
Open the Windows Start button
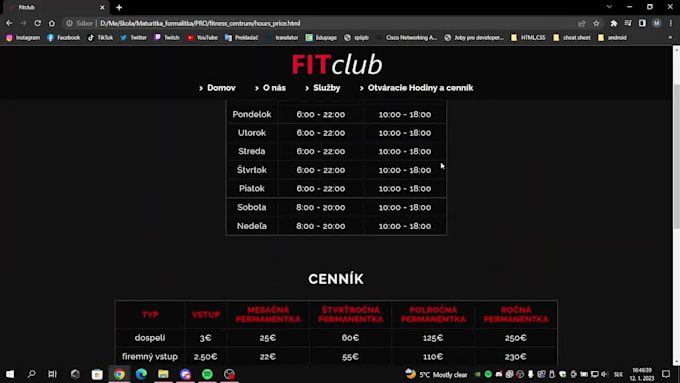point(10,374)
